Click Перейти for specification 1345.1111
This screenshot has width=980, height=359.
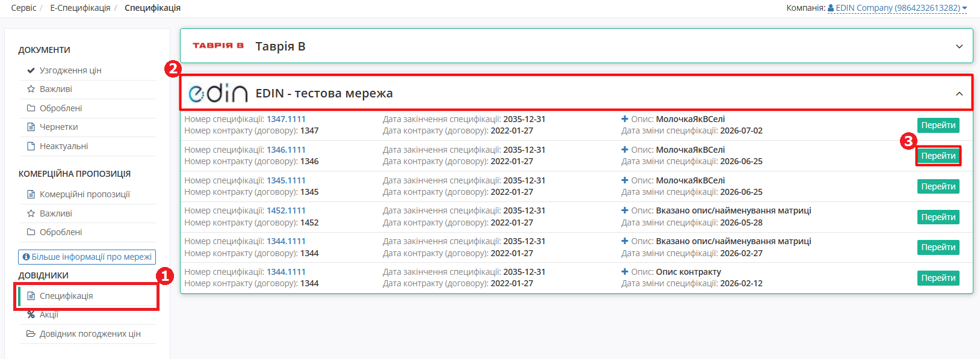click(938, 186)
